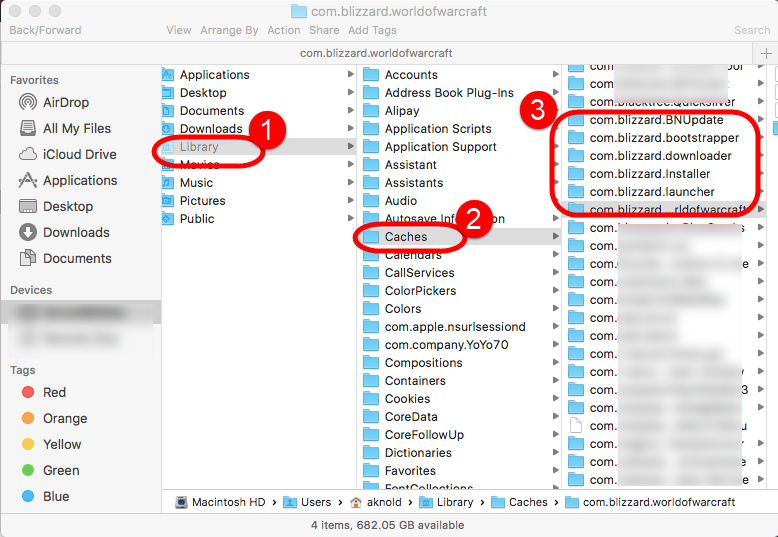778x537 pixels.
Task: Click Add Tags in the toolbar
Action: click(372, 30)
